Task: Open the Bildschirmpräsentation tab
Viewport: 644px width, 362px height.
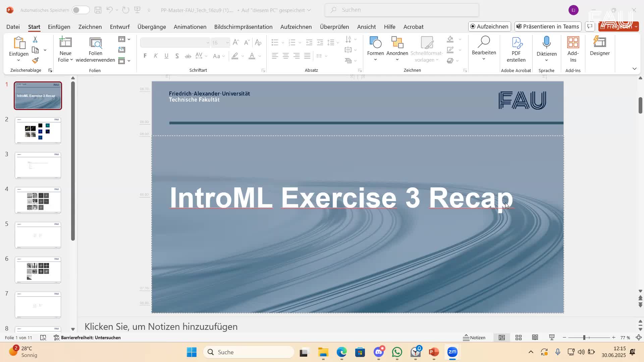Action: [243, 27]
